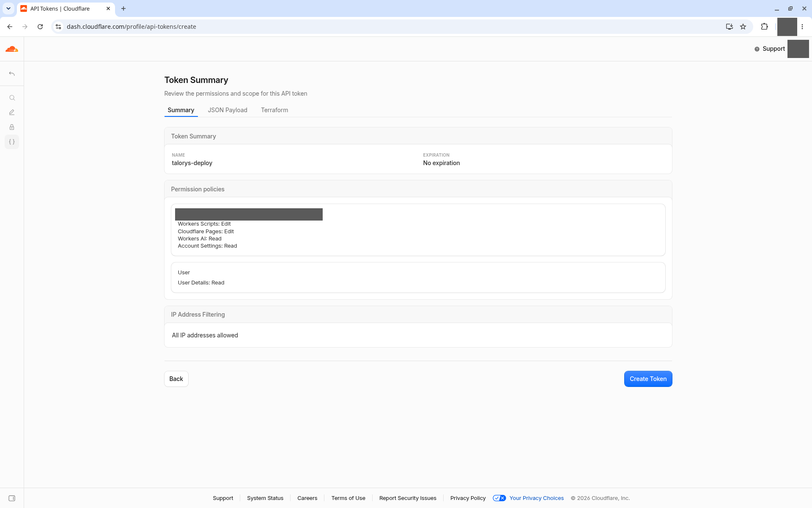This screenshot has width=812, height=508.
Task: Click All IP addresses allowed text
Action: click(205, 335)
